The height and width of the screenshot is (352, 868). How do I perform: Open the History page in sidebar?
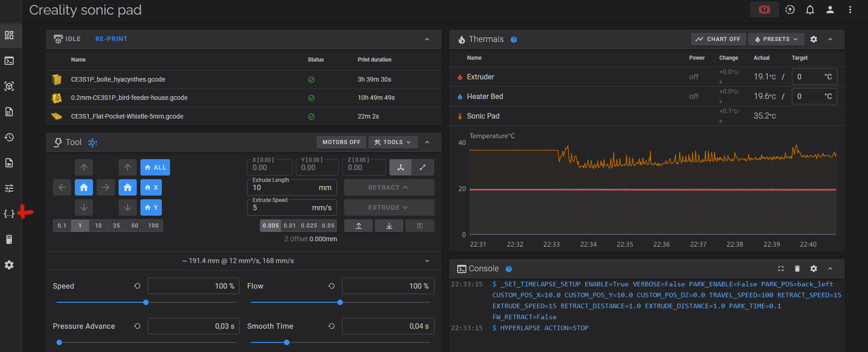tap(9, 137)
